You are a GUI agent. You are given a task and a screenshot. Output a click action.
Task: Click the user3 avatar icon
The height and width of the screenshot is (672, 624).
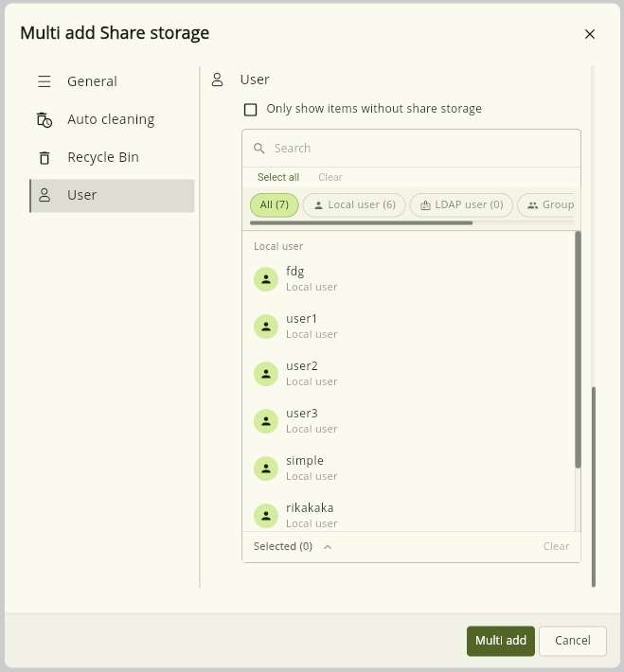[266, 421]
